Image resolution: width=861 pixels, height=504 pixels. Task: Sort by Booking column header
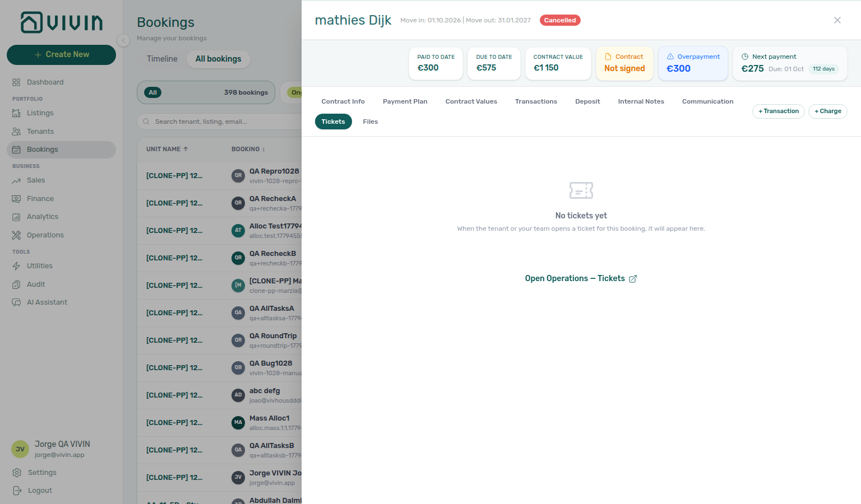(x=248, y=150)
